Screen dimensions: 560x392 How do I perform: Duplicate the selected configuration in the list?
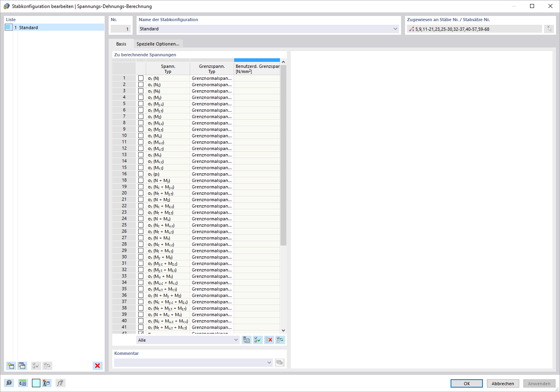point(22,366)
